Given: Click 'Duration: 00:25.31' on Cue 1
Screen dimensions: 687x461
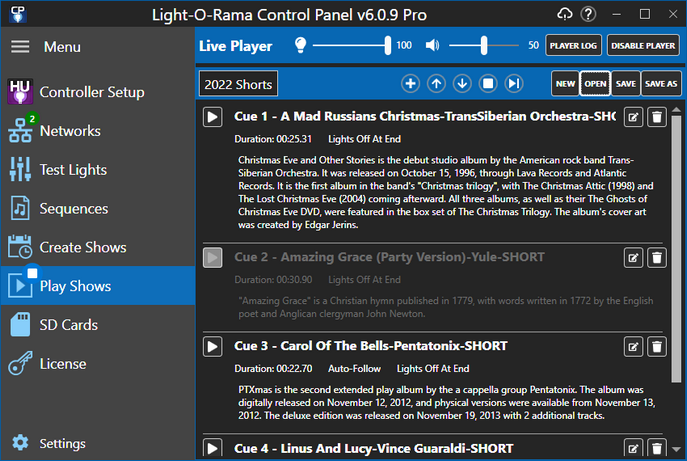Looking at the screenshot, I should 273,139.
